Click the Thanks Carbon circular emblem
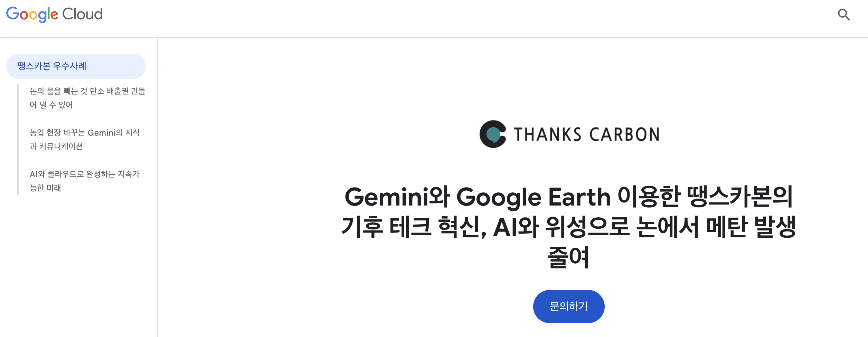 tap(492, 134)
